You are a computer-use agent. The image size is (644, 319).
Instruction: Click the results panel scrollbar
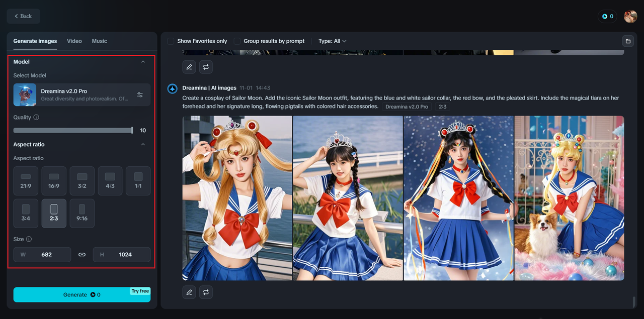tap(634, 302)
